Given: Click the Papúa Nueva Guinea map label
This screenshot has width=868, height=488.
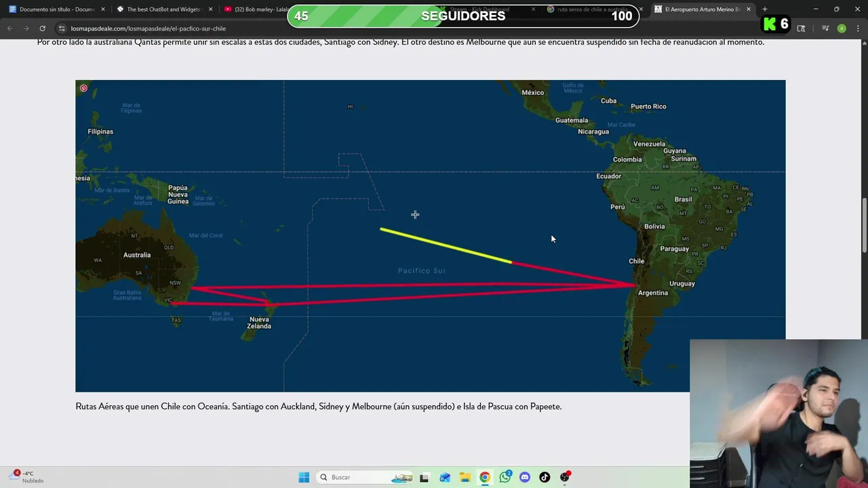Looking at the screenshot, I should click(x=178, y=195).
